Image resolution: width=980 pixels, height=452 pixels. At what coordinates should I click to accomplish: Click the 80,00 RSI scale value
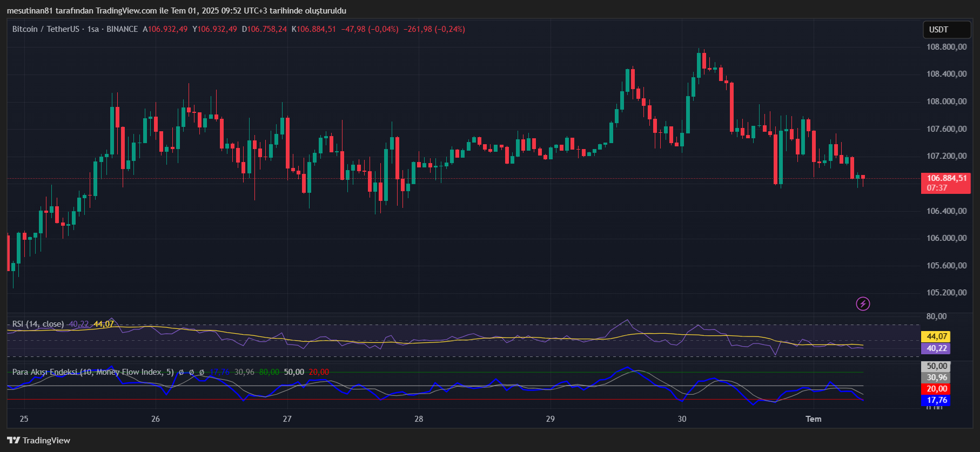pyautogui.click(x=936, y=316)
